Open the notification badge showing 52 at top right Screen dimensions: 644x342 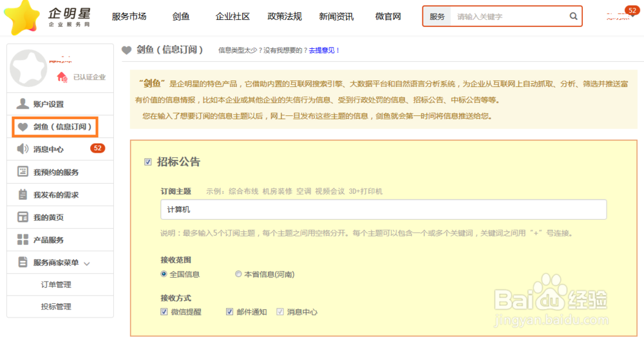click(x=632, y=11)
